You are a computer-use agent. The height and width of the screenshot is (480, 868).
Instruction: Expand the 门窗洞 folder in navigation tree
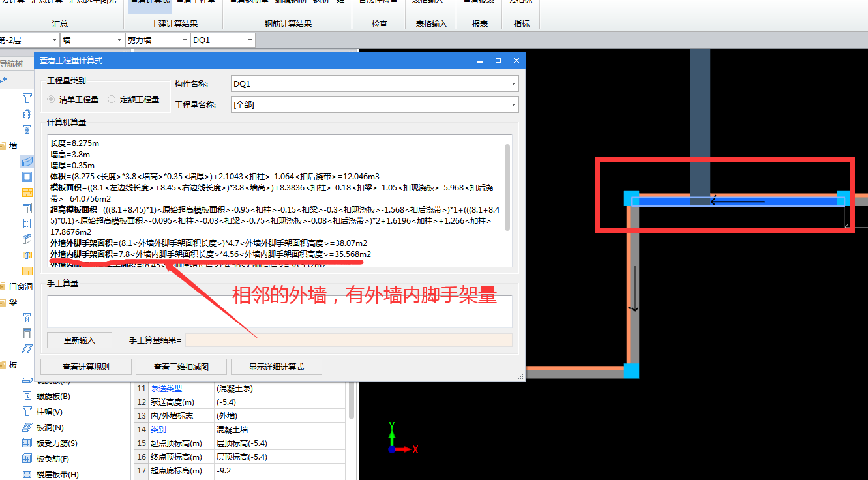pyautogui.click(x=3, y=287)
